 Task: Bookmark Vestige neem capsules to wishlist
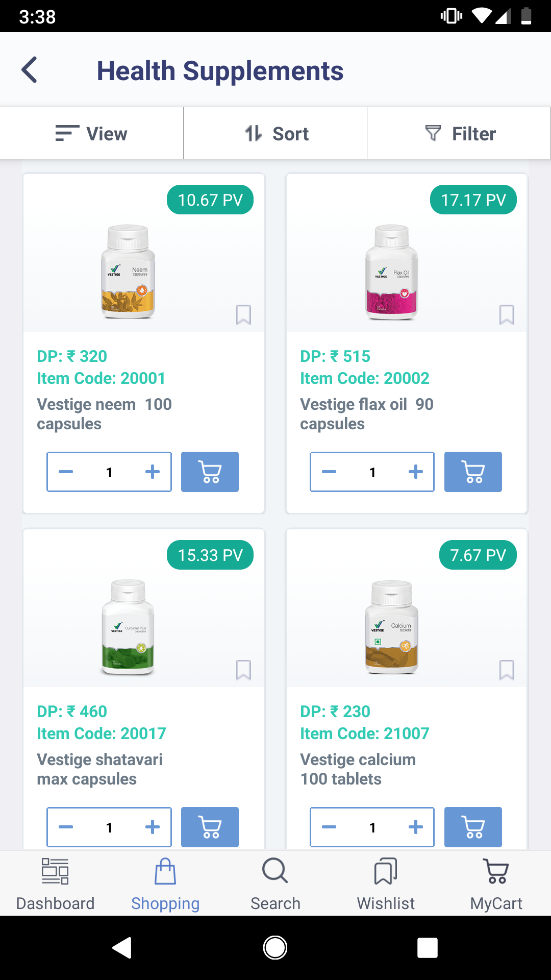tap(243, 315)
